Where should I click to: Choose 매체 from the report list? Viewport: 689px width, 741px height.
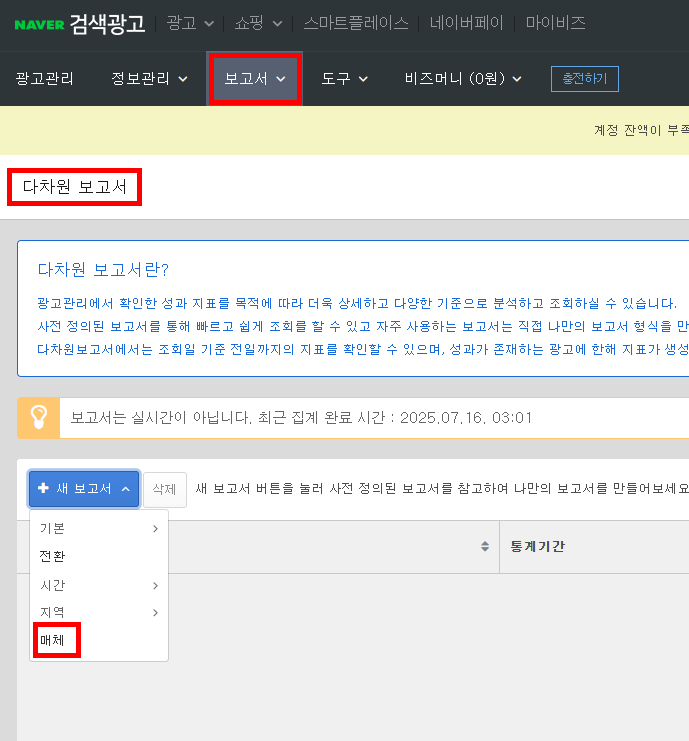(x=52, y=640)
